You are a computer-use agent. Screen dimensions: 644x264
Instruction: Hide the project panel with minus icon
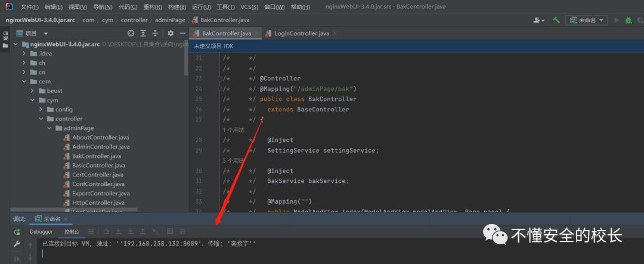pos(183,33)
